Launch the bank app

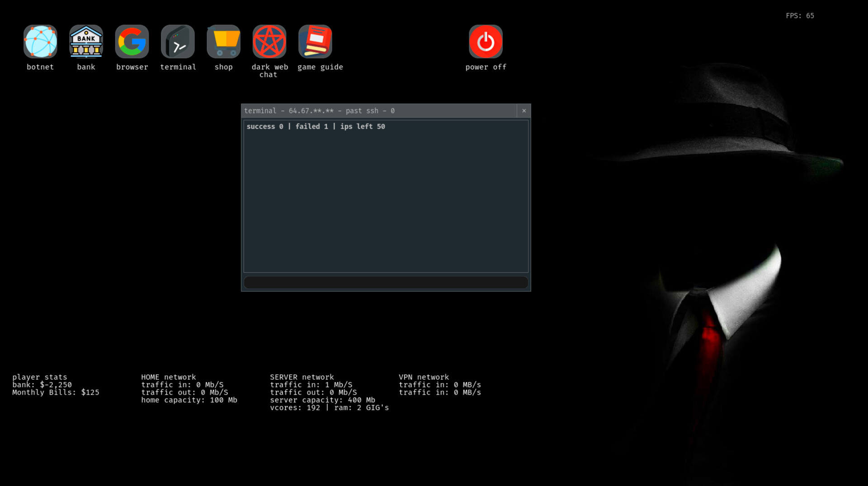[86, 41]
